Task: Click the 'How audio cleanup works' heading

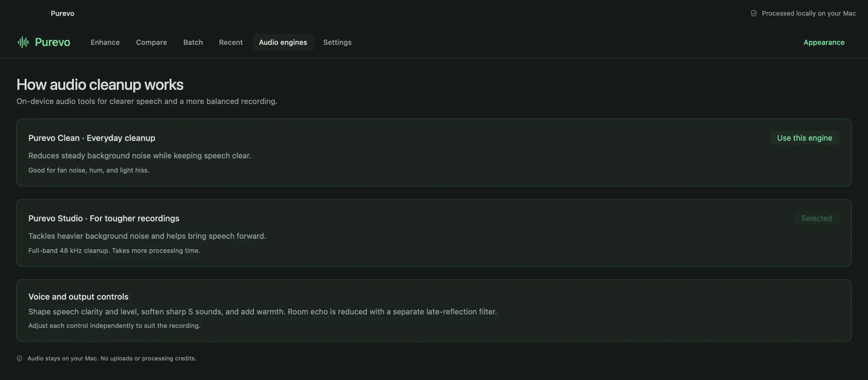Action: [x=100, y=85]
